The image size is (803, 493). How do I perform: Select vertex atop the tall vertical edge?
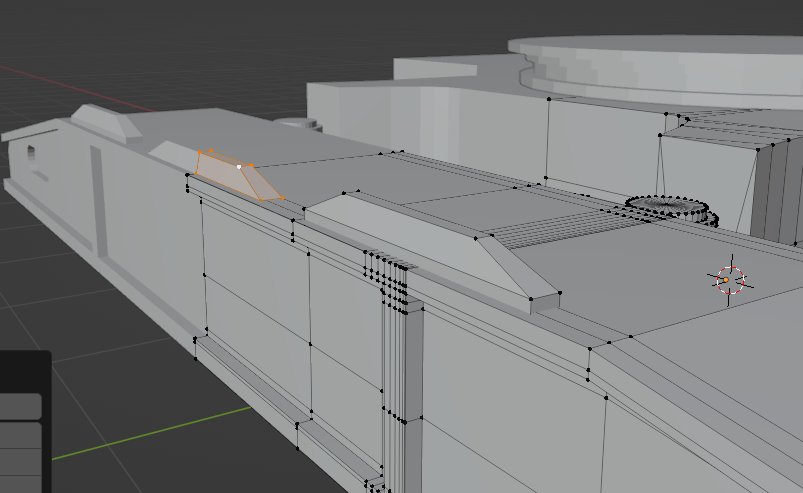coord(549,99)
